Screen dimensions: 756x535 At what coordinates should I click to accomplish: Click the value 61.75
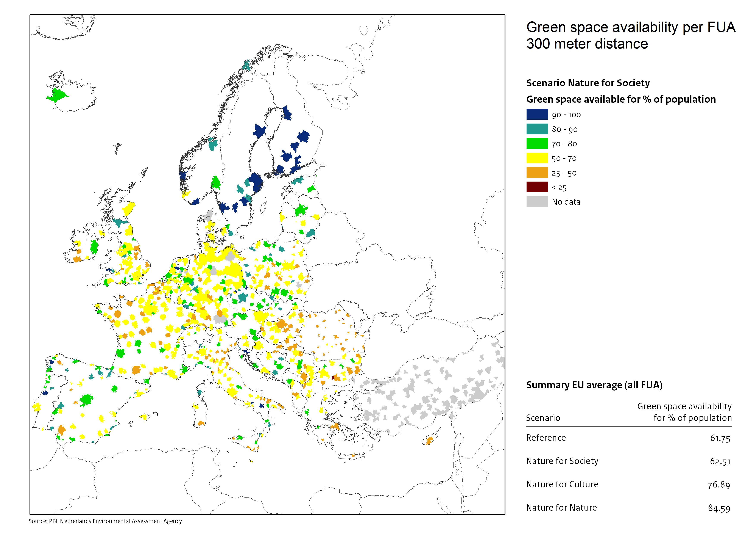[720, 438]
